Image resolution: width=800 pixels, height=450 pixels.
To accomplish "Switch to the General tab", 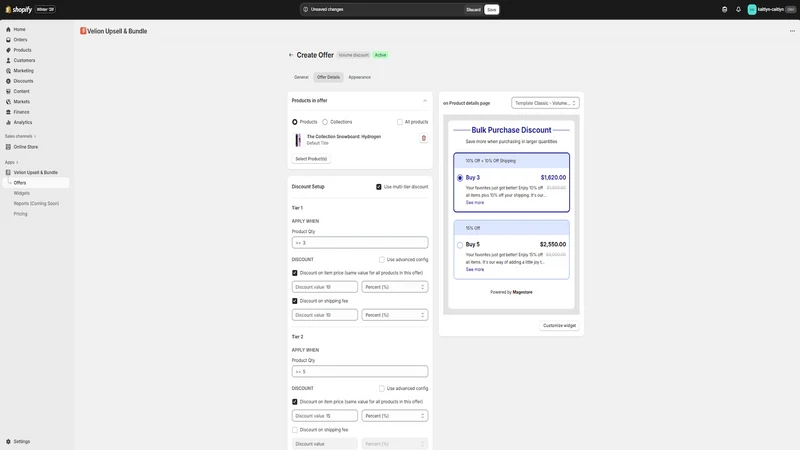I will [x=301, y=77].
